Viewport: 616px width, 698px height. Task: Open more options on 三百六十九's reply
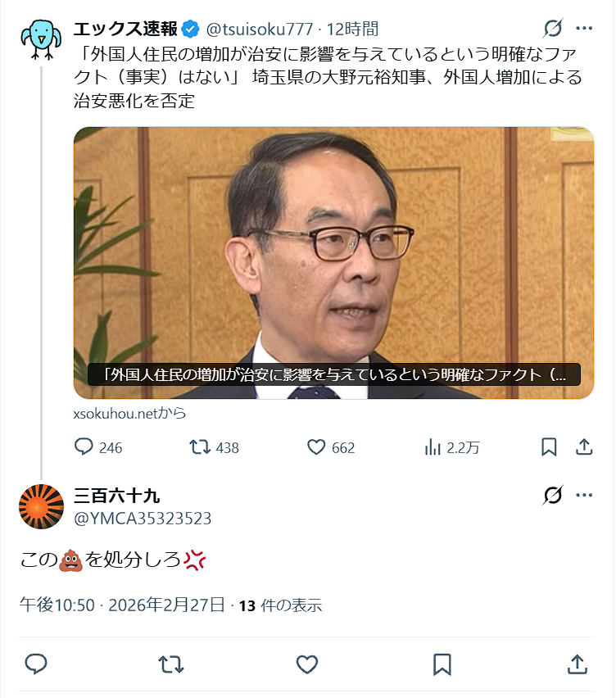(584, 495)
